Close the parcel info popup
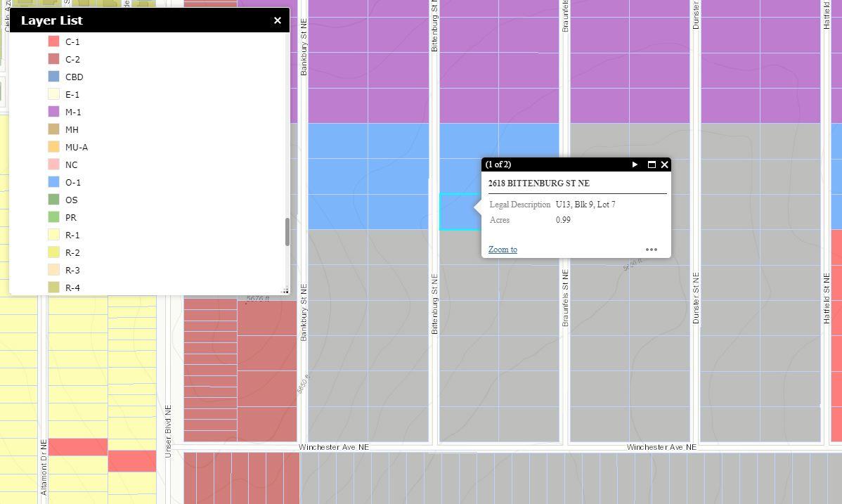The height and width of the screenshot is (504, 842). point(664,164)
